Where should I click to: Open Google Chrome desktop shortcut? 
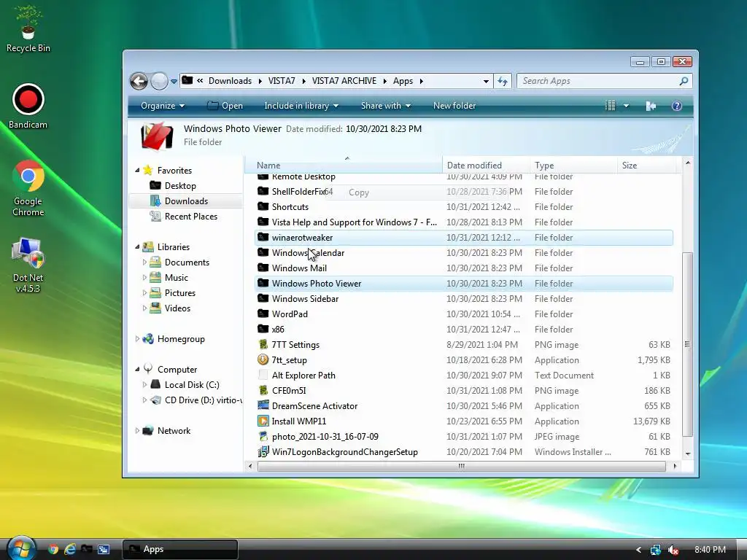[x=28, y=188]
